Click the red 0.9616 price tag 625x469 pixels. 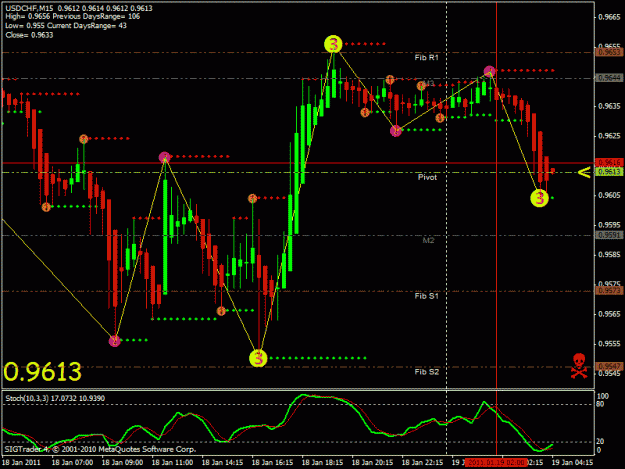[609, 163]
